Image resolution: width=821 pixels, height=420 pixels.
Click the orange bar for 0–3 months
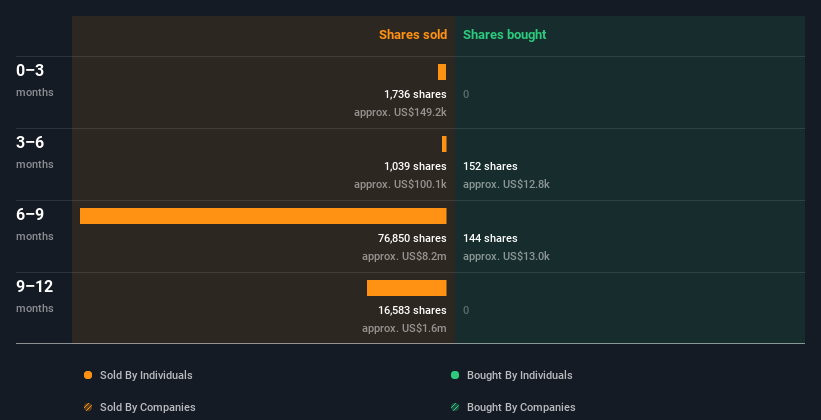pyautogui.click(x=442, y=72)
